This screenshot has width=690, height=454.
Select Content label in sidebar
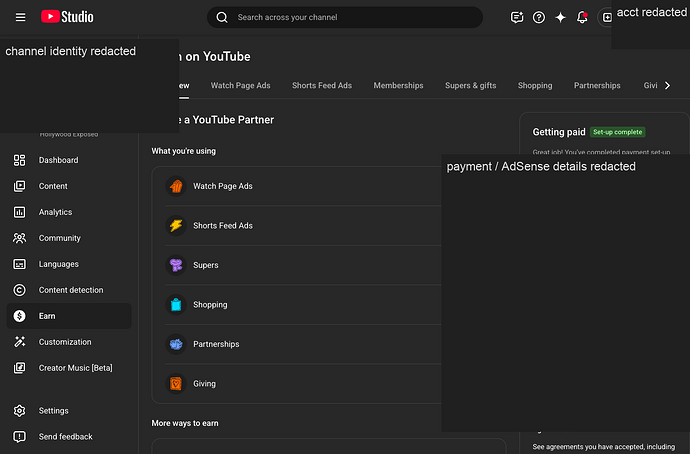coord(53,186)
